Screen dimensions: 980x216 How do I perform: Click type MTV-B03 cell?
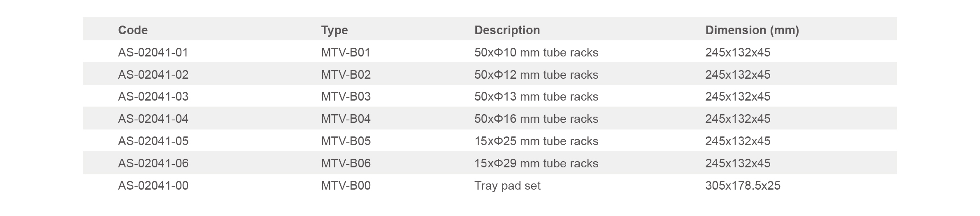click(x=346, y=96)
